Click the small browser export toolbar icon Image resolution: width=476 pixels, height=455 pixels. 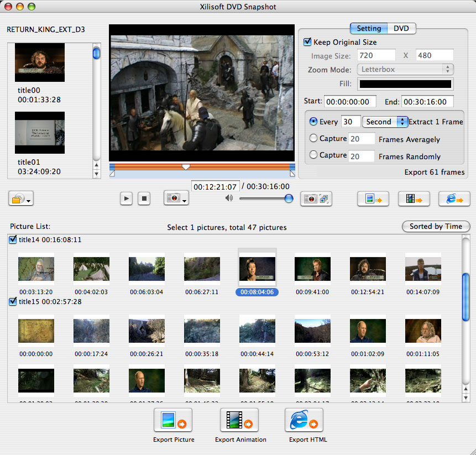point(454,198)
